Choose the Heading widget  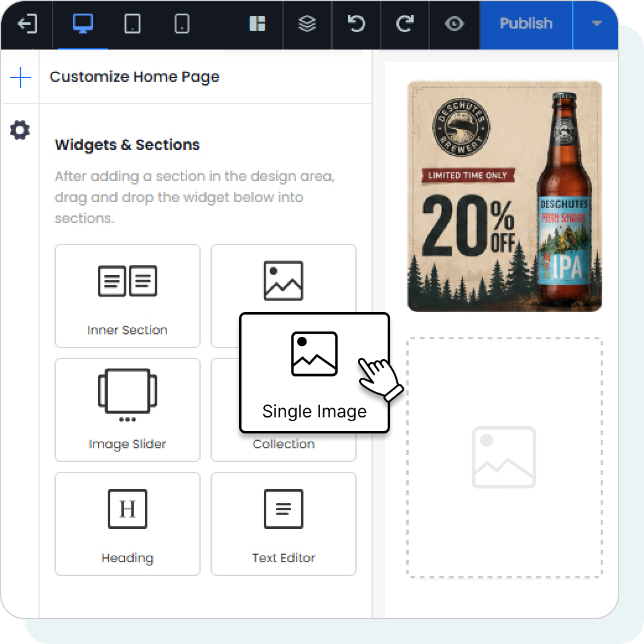tap(128, 524)
